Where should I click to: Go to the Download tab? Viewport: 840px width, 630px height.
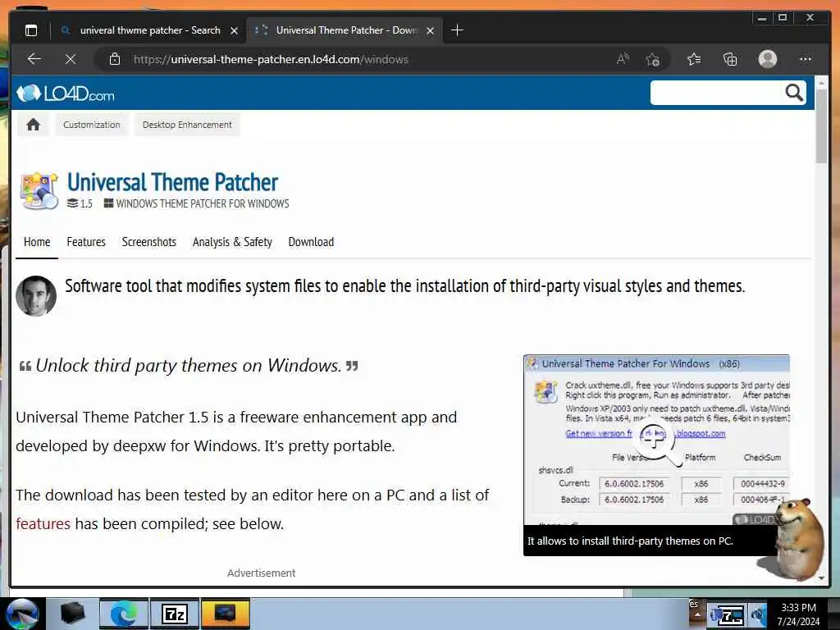click(x=311, y=242)
